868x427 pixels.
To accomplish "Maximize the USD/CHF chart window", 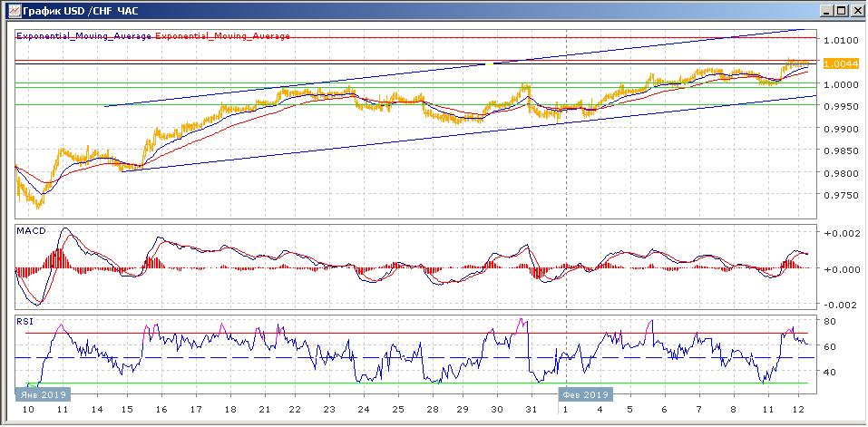I will pos(842,11).
